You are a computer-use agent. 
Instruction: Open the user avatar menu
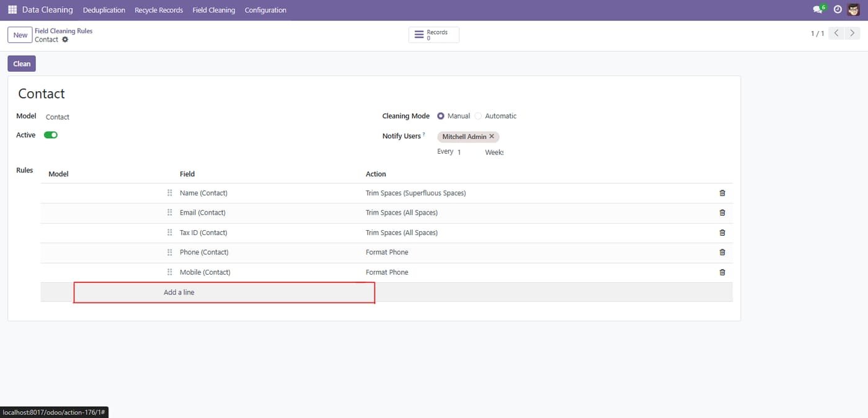[854, 10]
